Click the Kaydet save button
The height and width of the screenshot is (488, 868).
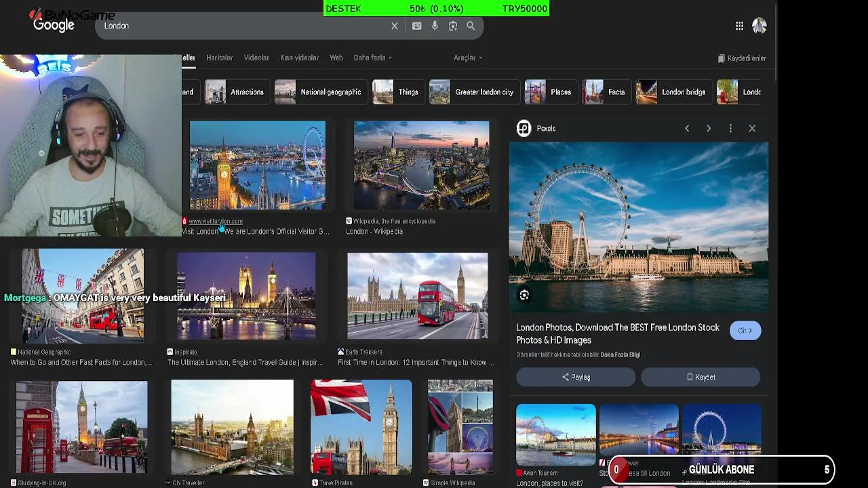(x=701, y=378)
